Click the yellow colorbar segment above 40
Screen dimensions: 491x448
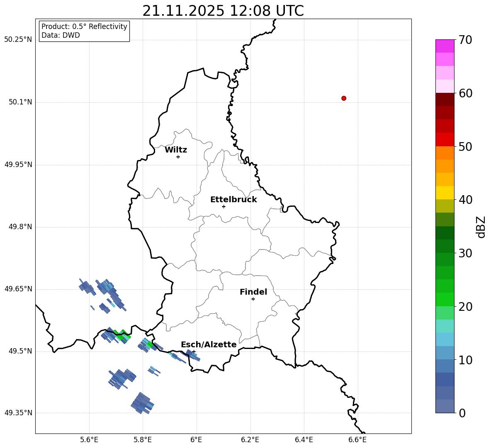tap(445, 193)
